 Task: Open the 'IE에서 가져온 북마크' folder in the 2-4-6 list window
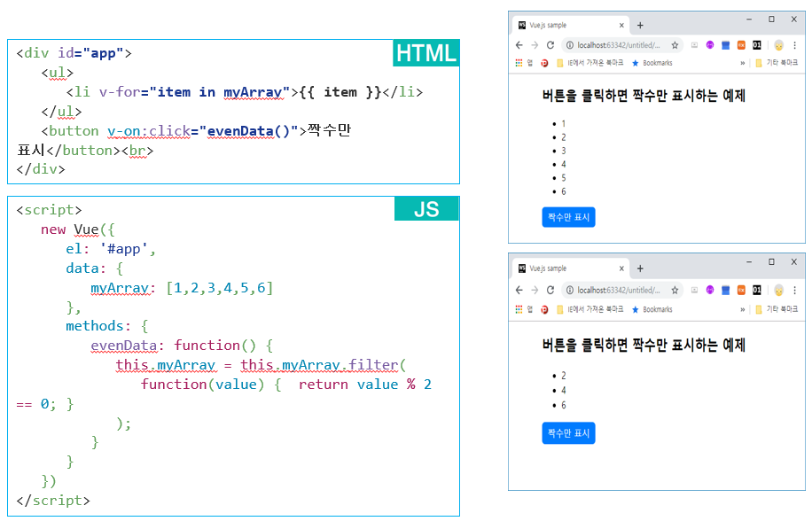tap(589, 309)
